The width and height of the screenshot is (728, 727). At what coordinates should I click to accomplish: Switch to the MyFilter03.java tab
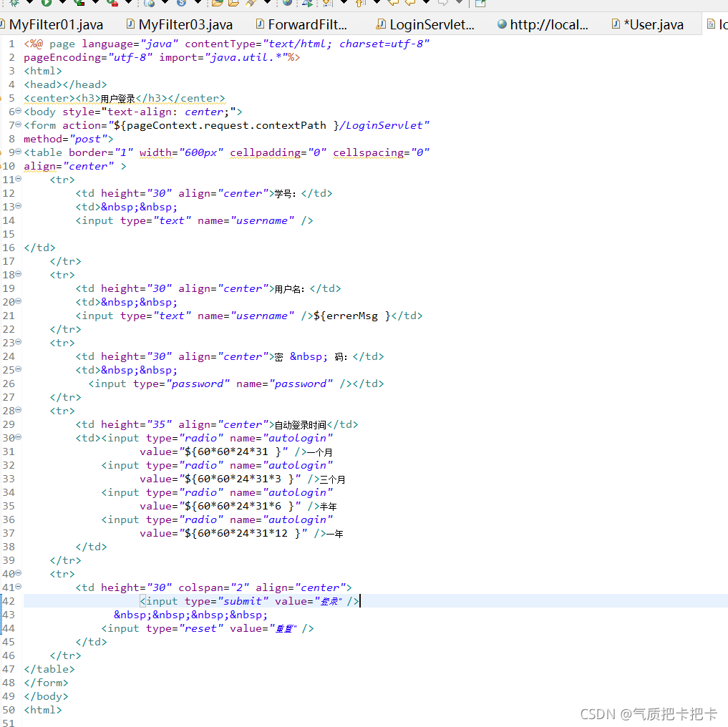(180, 24)
